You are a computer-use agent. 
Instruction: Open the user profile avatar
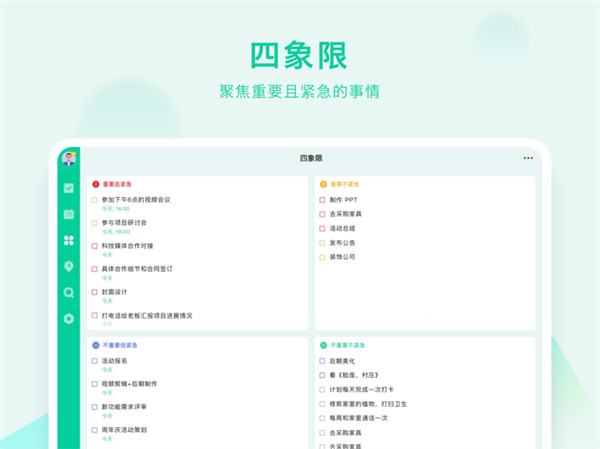pos(69,158)
